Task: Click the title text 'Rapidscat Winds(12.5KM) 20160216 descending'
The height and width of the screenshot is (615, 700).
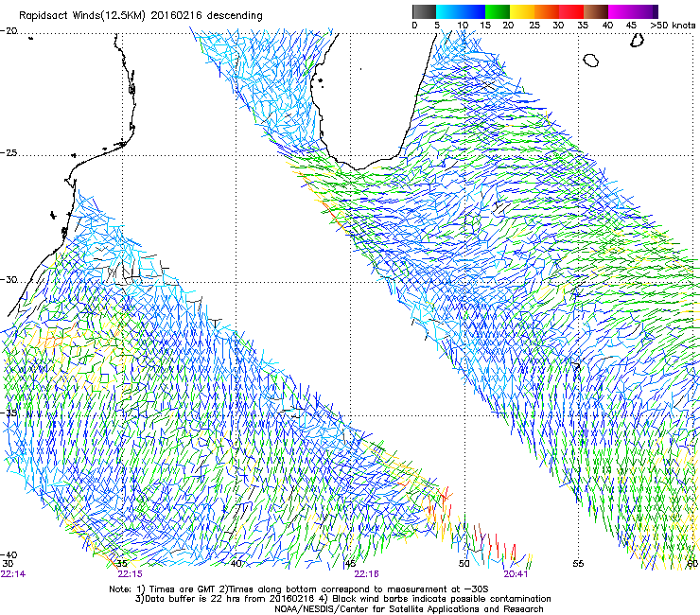Action: (141, 16)
